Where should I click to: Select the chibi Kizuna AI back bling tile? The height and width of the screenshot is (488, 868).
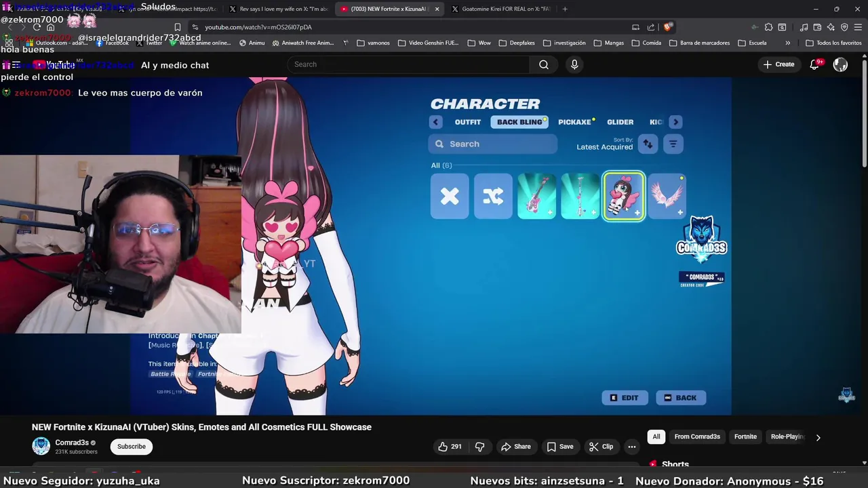tap(623, 197)
